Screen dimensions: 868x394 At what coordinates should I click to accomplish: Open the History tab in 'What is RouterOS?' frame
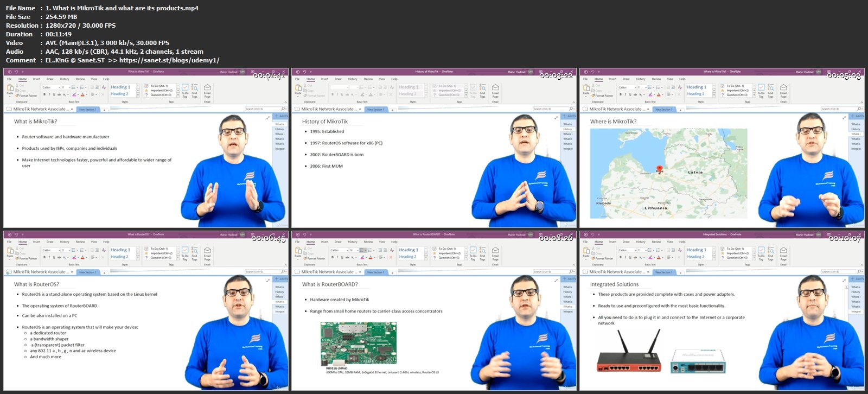coord(65,242)
